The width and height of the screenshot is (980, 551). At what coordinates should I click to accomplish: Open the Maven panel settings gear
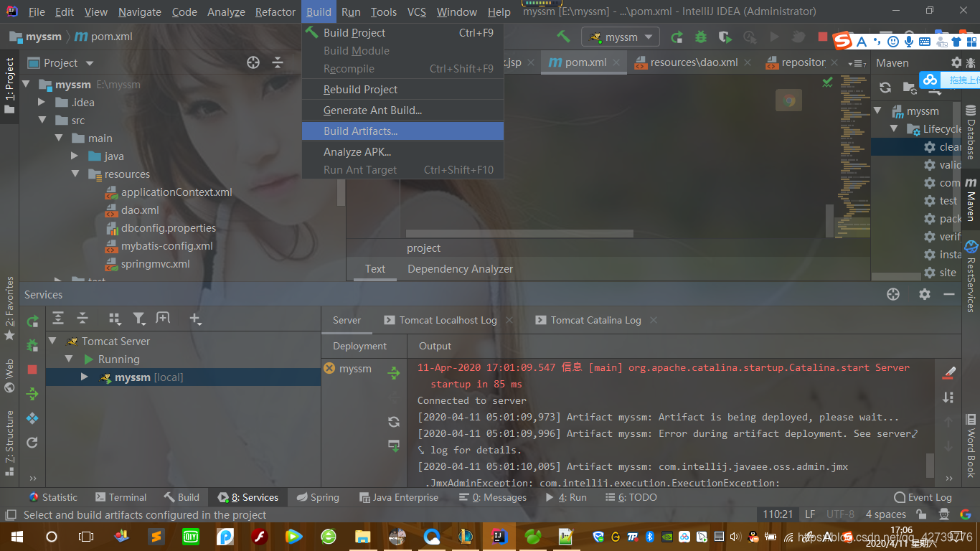coord(956,63)
